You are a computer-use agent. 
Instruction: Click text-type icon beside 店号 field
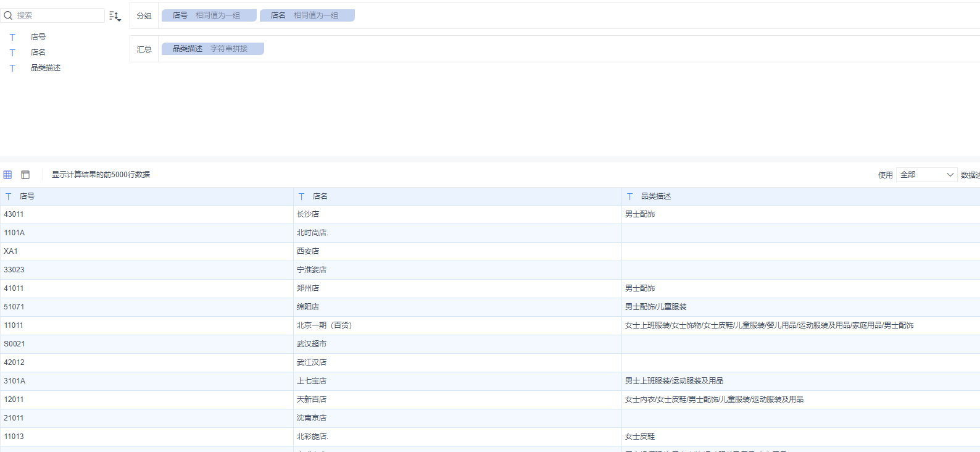[x=12, y=37]
